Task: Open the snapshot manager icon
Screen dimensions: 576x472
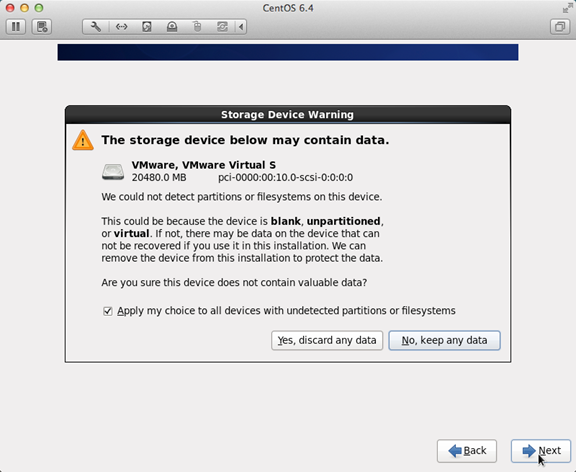Action: tap(42, 27)
